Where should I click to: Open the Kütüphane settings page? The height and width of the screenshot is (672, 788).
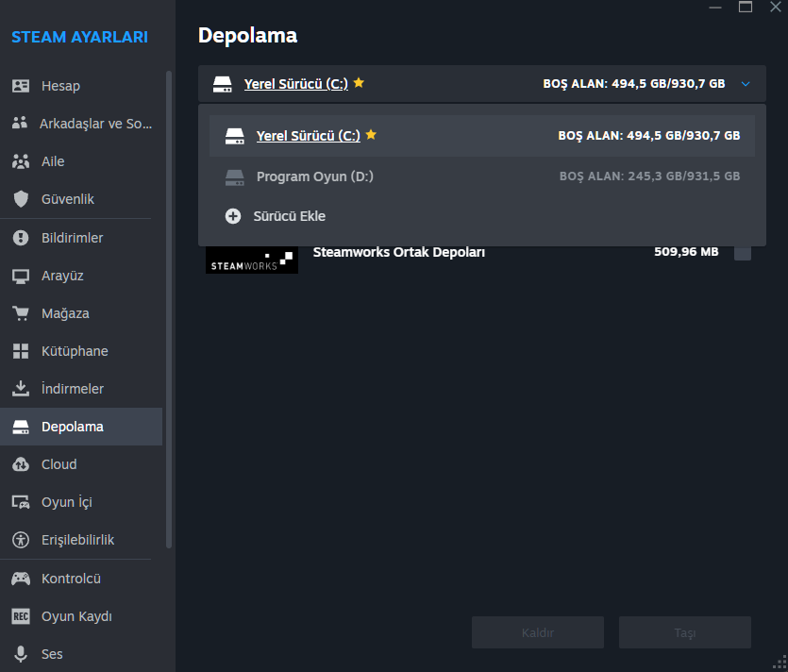pos(81,351)
